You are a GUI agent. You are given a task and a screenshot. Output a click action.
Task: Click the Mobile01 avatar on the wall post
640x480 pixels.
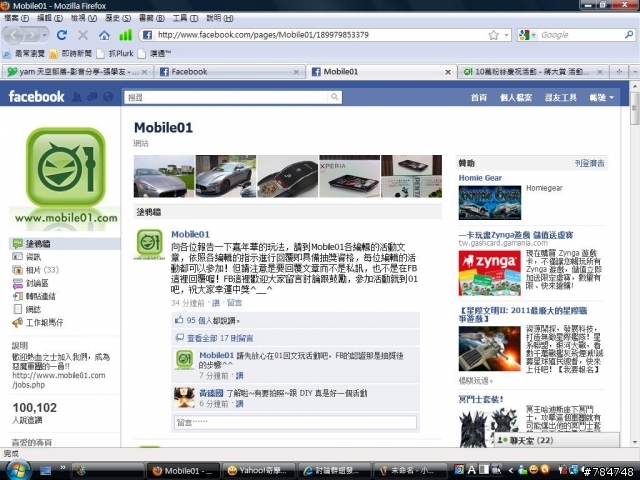149,244
